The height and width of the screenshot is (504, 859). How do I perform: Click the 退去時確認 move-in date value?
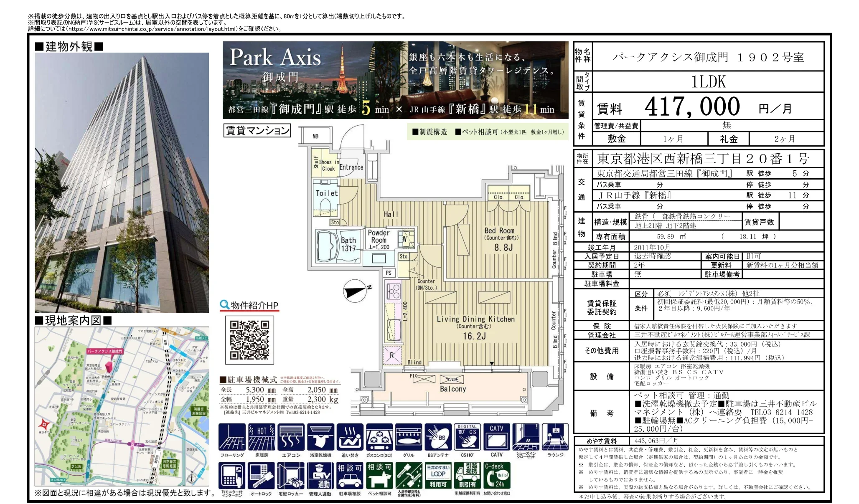click(x=652, y=256)
